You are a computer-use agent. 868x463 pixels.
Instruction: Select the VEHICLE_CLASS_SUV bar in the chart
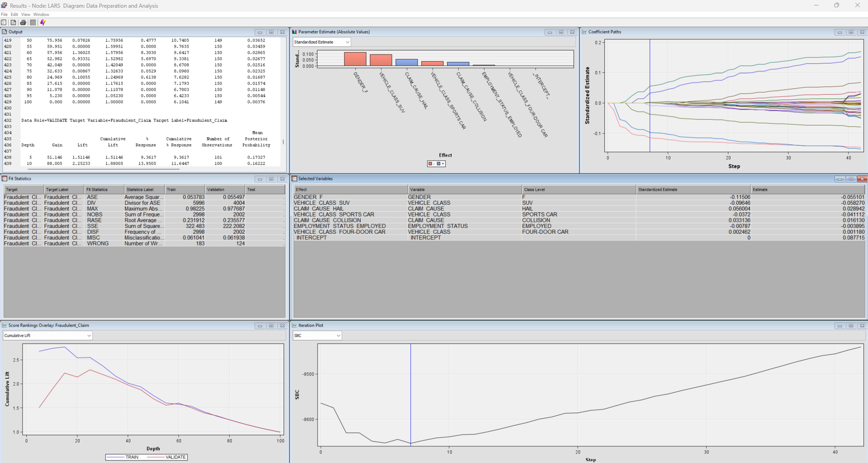coord(381,60)
